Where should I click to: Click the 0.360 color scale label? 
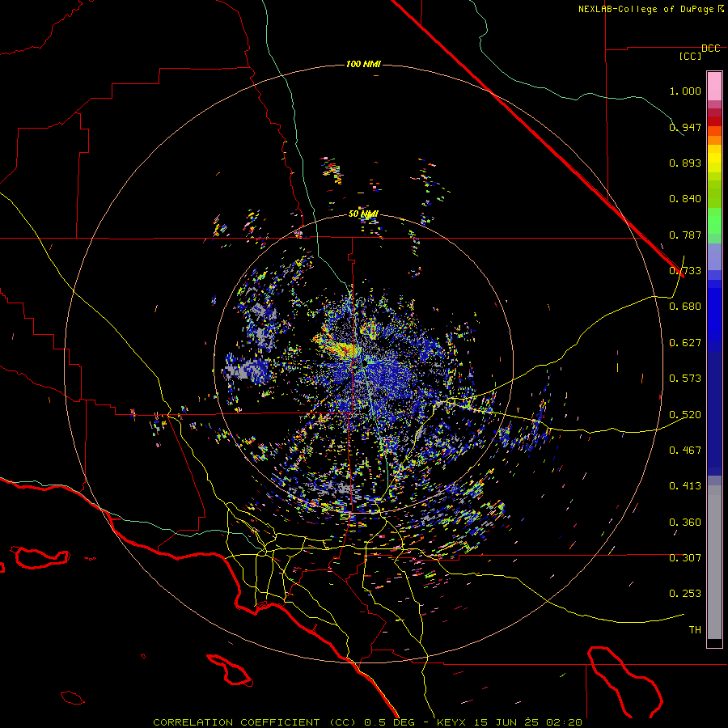[x=685, y=523]
